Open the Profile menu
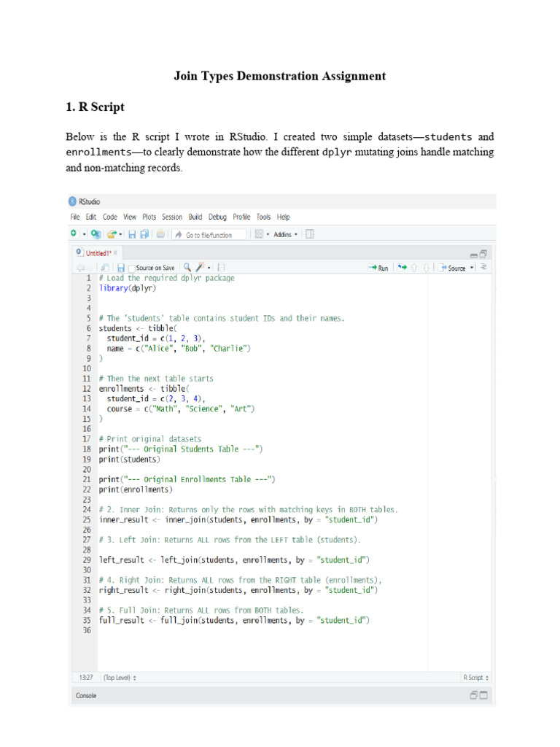The height and width of the screenshot is (747, 560). point(241,217)
